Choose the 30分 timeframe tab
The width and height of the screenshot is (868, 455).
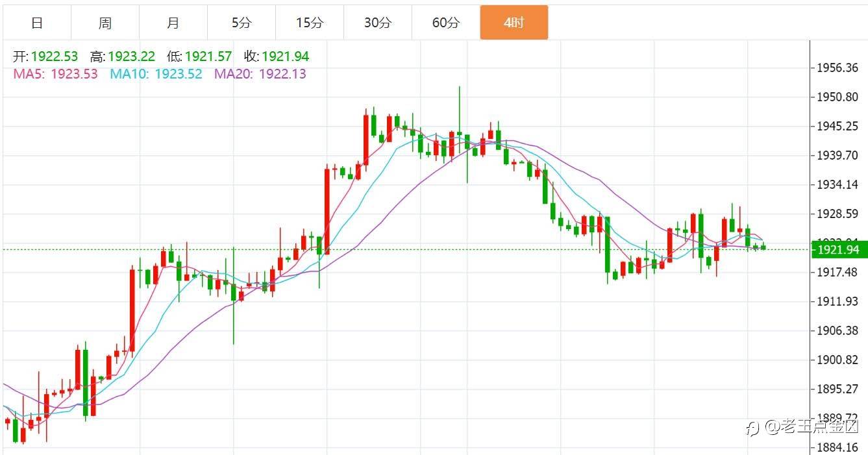[378, 23]
